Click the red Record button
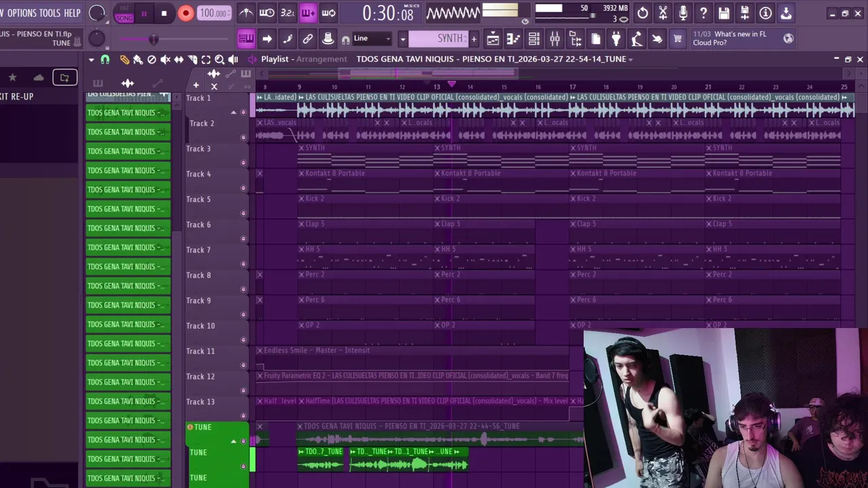 [x=185, y=13]
